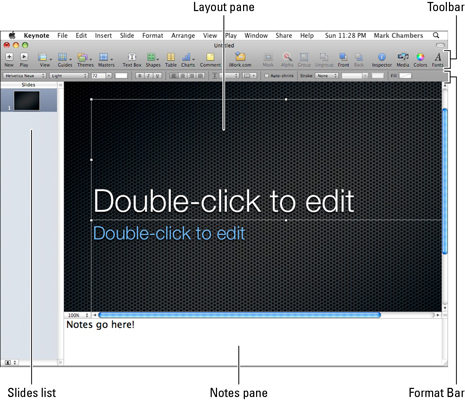Click the iWork.com share icon

click(x=240, y=56)
